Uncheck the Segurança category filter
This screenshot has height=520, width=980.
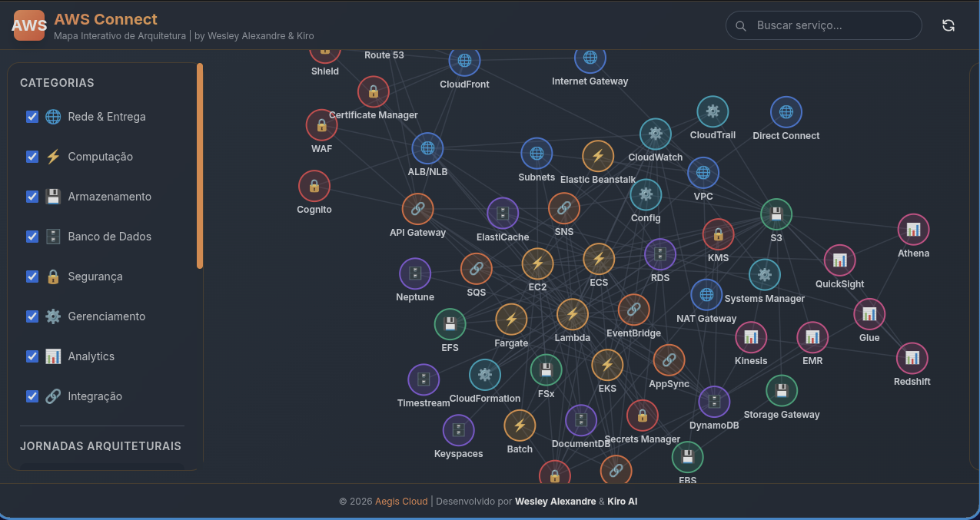(x=32, y=276)
